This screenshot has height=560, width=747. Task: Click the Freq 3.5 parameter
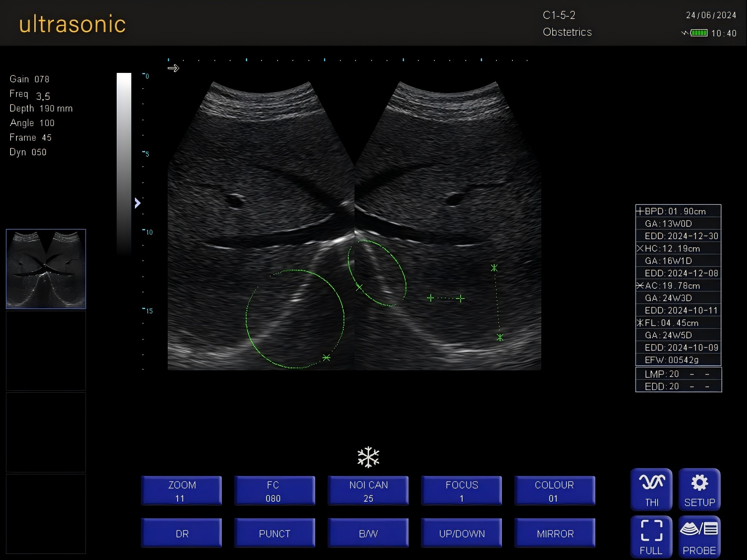point(30,95)
